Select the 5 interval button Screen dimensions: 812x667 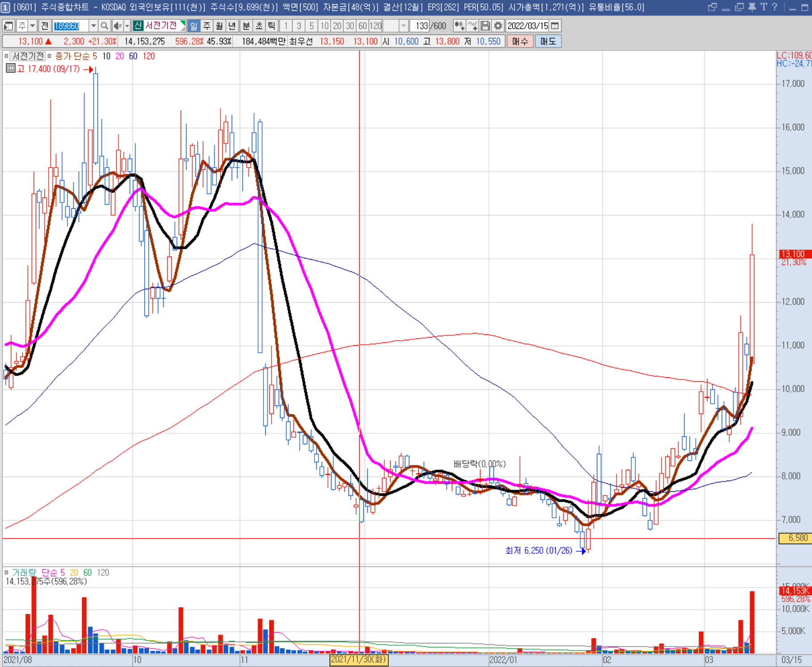[x=312, y=26]
